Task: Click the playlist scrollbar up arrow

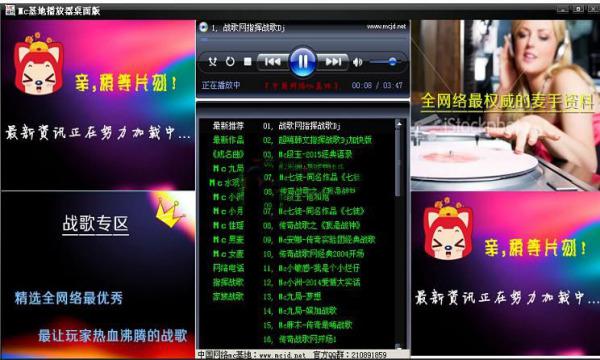Action: pyautogui.click(x=399, y=124)
